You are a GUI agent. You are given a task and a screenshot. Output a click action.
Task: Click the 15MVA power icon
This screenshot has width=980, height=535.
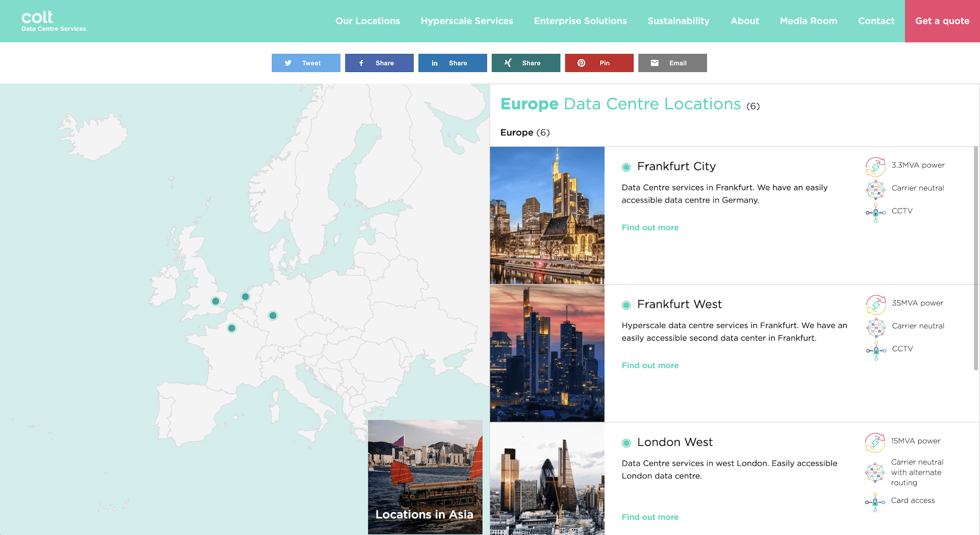875,442
